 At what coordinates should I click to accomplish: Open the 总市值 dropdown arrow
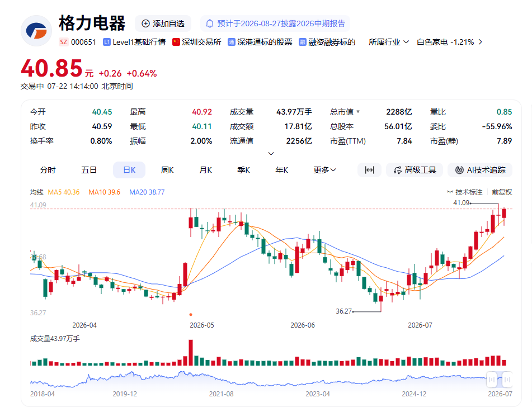click(358, 112)
